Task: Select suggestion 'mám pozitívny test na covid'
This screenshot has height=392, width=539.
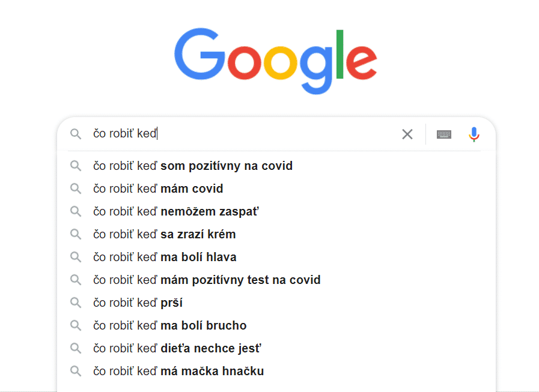Action: [276, 280]
